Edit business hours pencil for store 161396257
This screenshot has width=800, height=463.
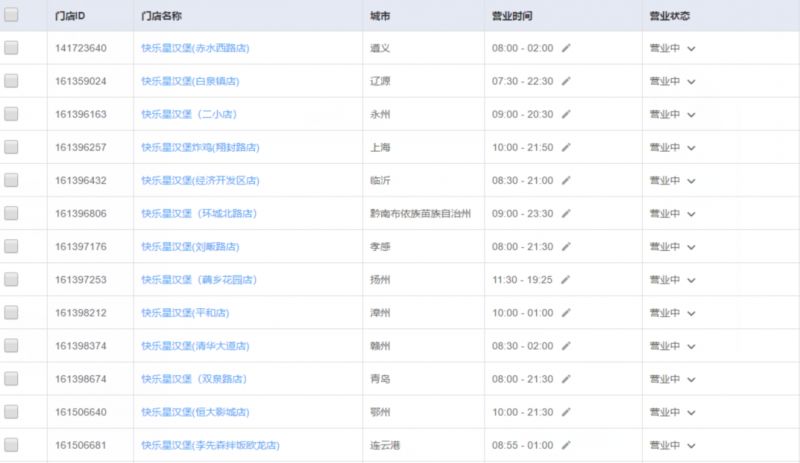point(566,148)
